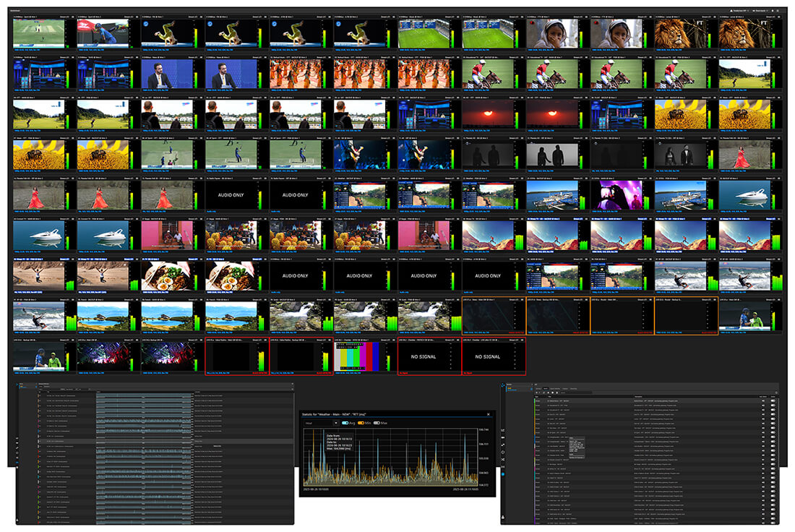The image size is (795, 532).
Task: Toggle the Avg series switch
Action: click(x=345, y=423)
